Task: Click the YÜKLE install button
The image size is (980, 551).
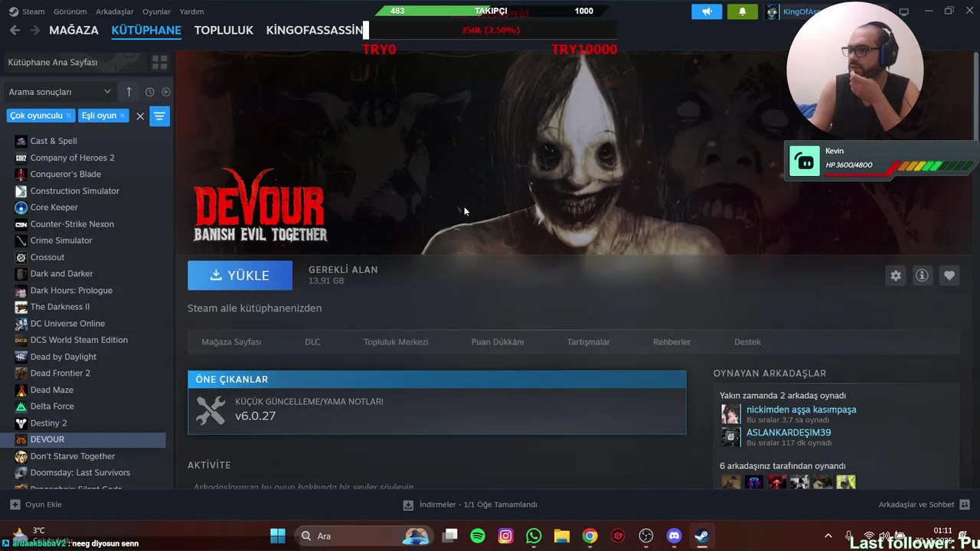Action: [x=240, y=275]
